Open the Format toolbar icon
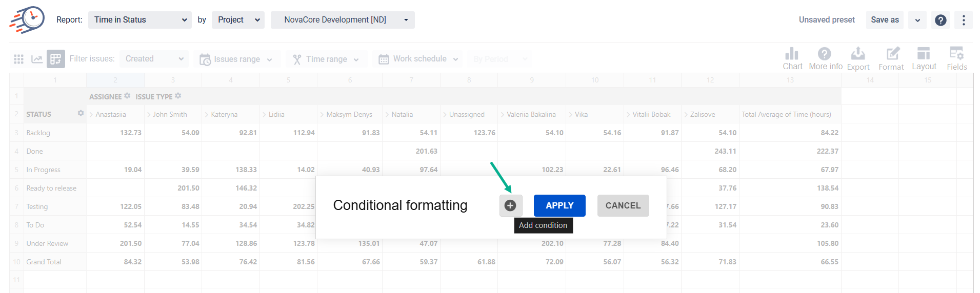 pos(891,58)
